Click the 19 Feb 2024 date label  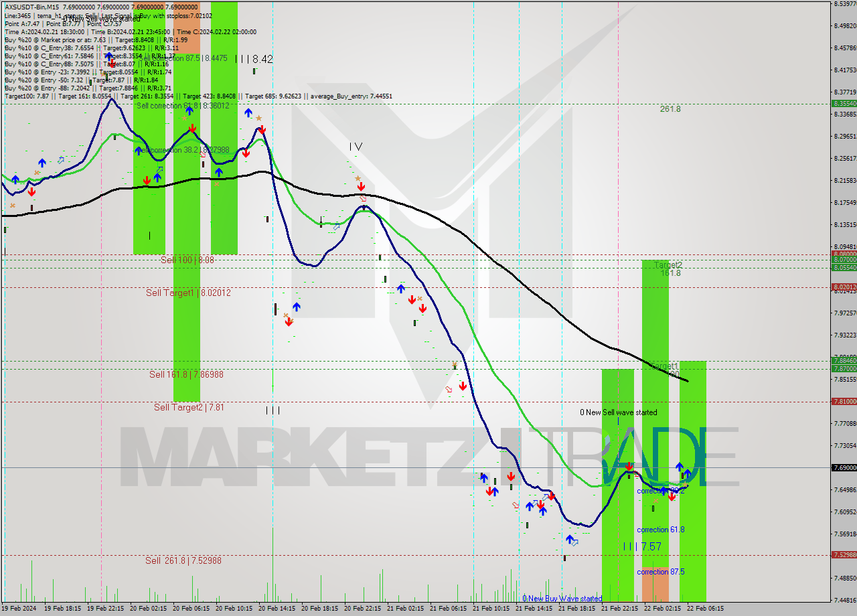(19, 609)
